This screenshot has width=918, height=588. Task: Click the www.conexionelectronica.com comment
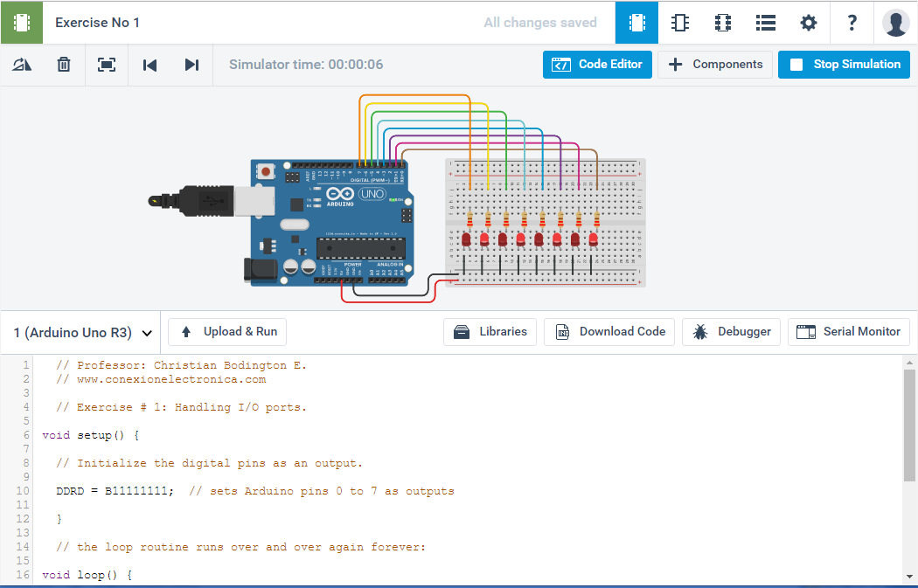(x=161, y=379)
